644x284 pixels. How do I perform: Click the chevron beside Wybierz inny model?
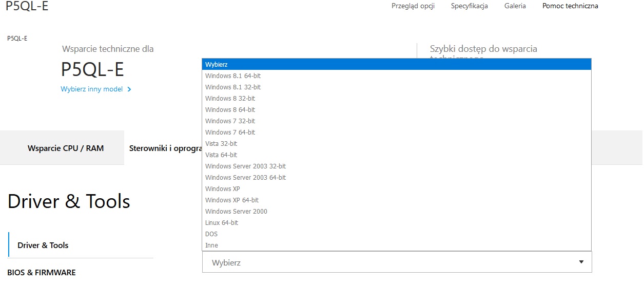(129, 89)
